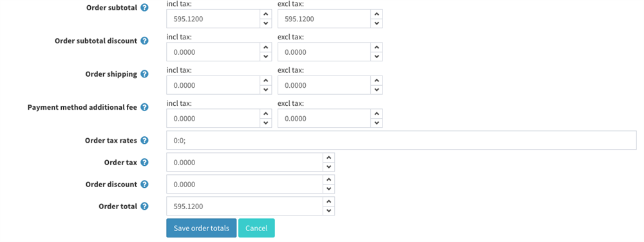The image size is (644, 242).
Task: Click help icon beside Order subtotal discount
Action: (x=144, y=41)
